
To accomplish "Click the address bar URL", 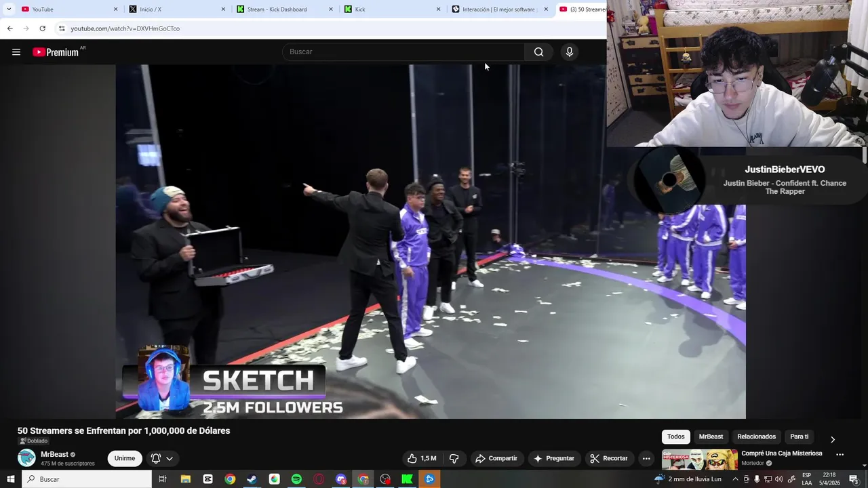I will [x=125, y=28].
